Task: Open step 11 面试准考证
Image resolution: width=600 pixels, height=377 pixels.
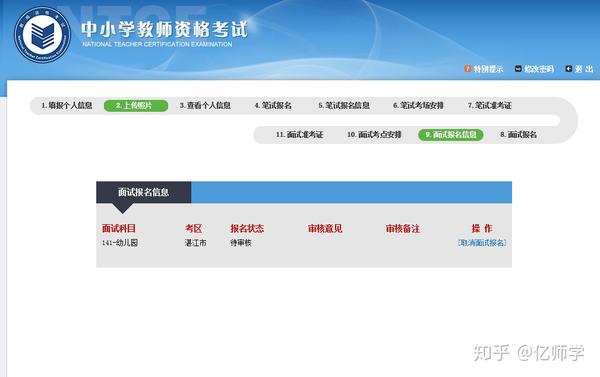Action: (299, 135)
